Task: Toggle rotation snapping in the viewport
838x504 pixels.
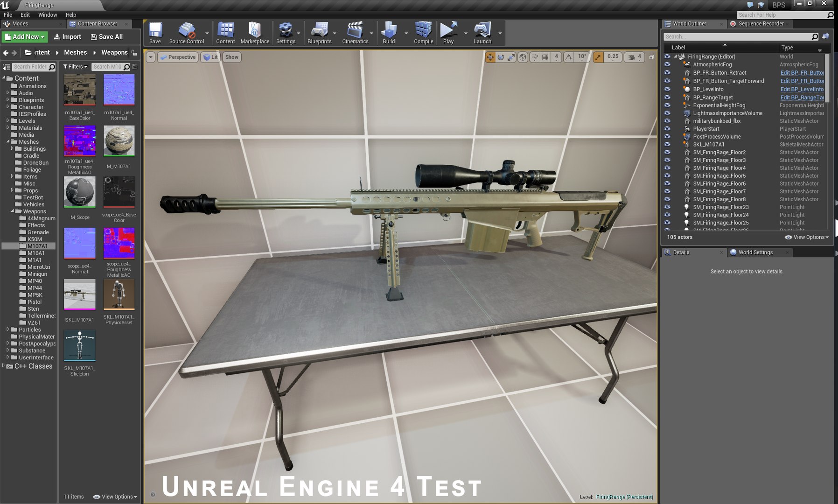Action: point(569,57)
